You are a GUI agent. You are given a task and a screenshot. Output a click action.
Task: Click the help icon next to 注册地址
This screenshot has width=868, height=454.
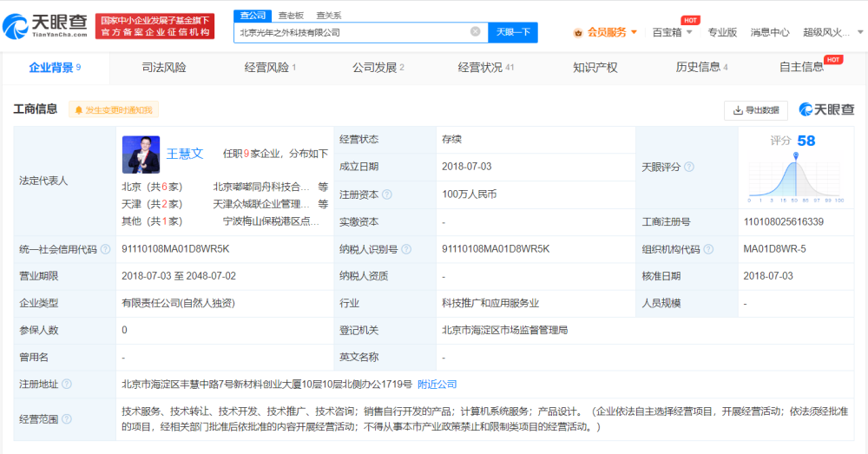(x=67, y=384)
